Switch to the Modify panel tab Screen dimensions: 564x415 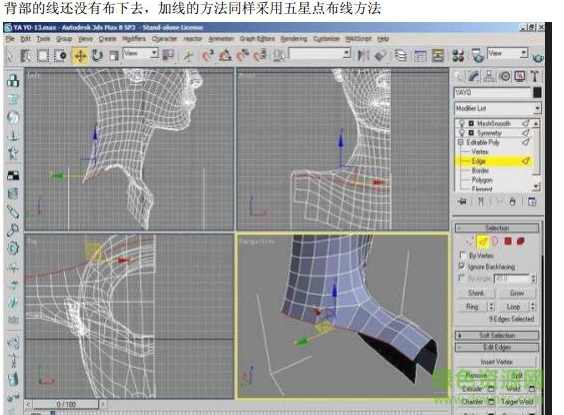pyautogui.click(x=474, y=76)
